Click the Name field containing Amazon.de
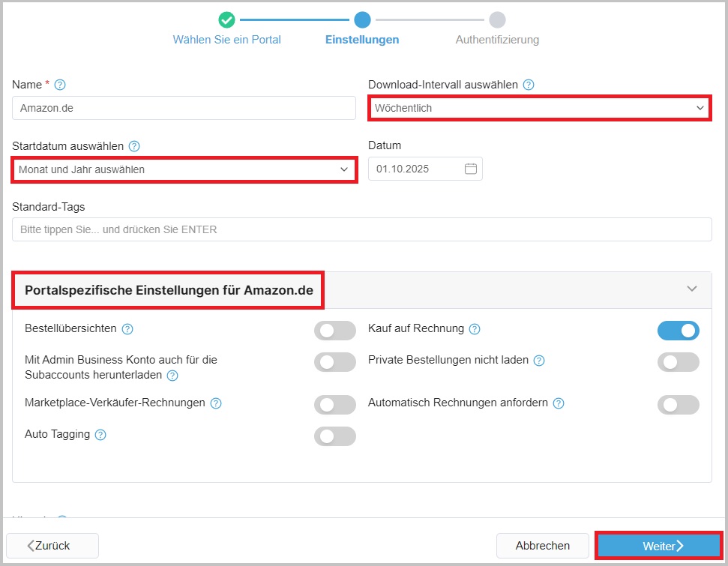This screenshot has height=566, width=728. pyautogui.click(x=184, y=108)
